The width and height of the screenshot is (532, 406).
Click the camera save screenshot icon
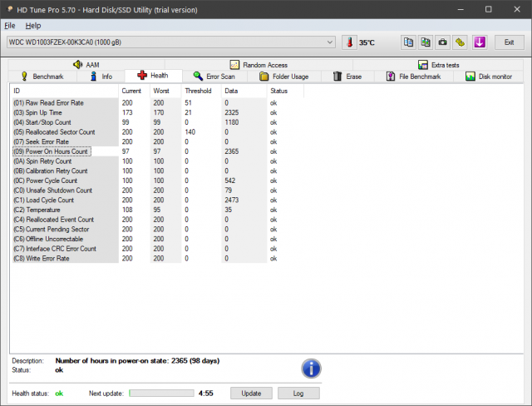pyautogui.click(x=442, y=42)
